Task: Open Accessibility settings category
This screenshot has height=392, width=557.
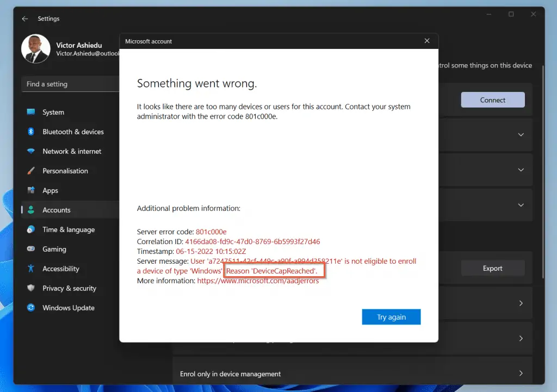Action: [70, 269]
